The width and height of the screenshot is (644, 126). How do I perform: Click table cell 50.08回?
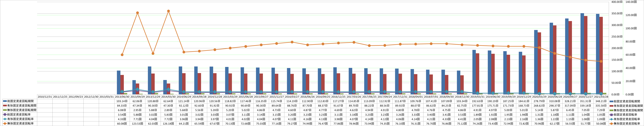tap(601, 124)
